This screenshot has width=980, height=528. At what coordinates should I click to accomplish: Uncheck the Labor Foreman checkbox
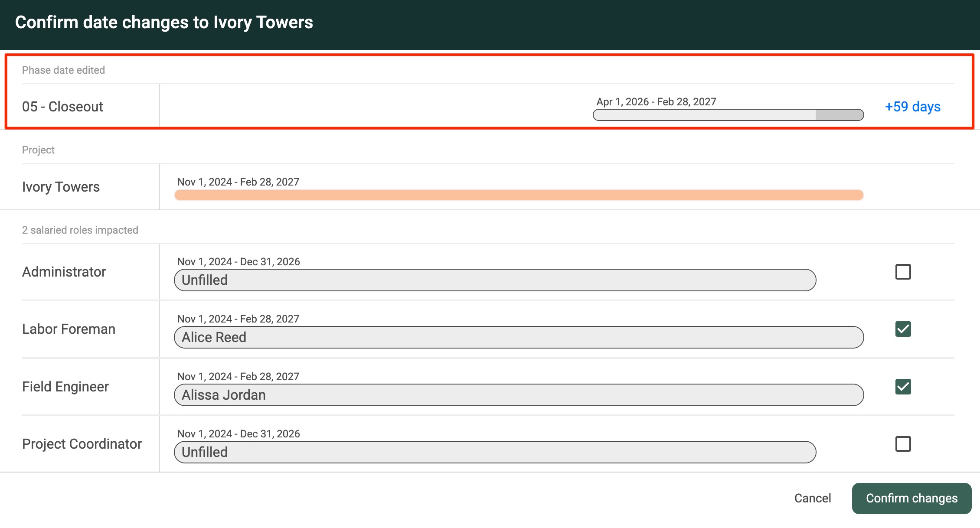[903, 329]
